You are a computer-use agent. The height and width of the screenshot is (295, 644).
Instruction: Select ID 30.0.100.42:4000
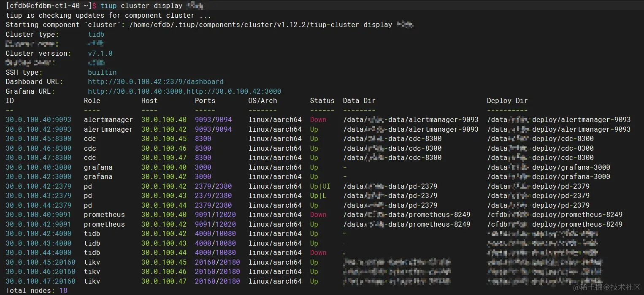click(x=38, y=234)
